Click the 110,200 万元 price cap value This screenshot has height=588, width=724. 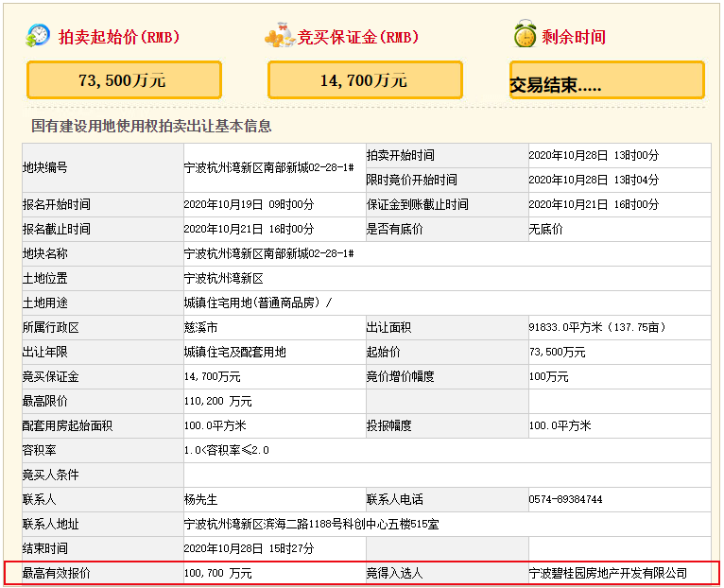point(218,401)
